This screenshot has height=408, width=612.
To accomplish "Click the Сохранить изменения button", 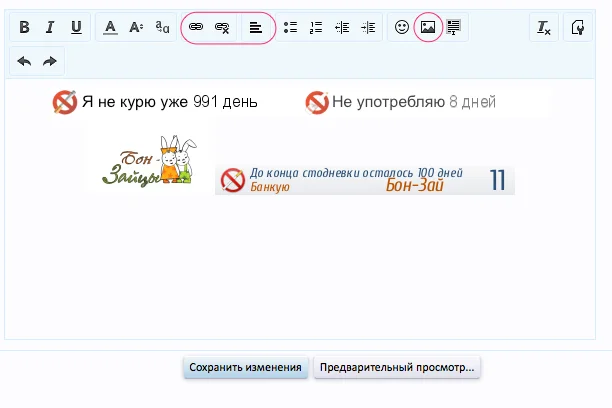I will tap(246, 367).
